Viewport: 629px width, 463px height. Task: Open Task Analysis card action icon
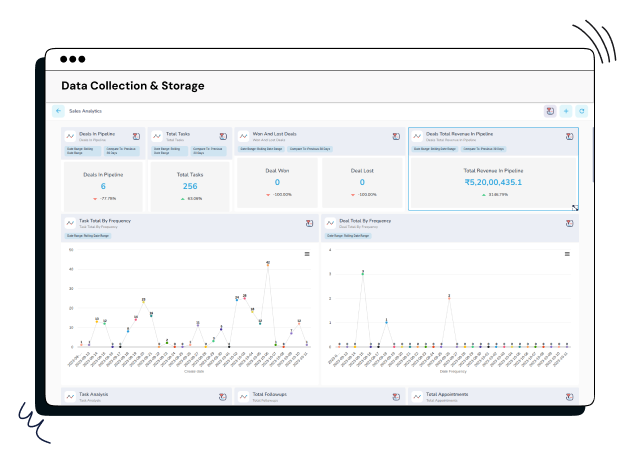point(223,397)
